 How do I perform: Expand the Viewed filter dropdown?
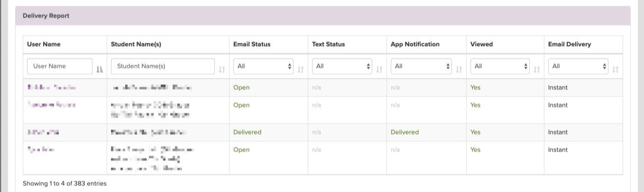click(x=500, y=67)
